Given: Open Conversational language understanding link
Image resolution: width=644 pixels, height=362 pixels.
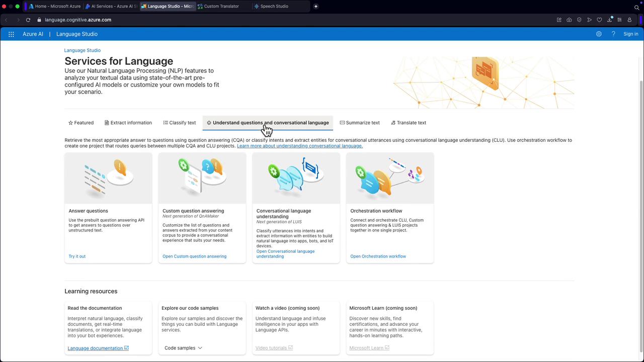Looking at the screenshot, I should (x=285, y=254).
